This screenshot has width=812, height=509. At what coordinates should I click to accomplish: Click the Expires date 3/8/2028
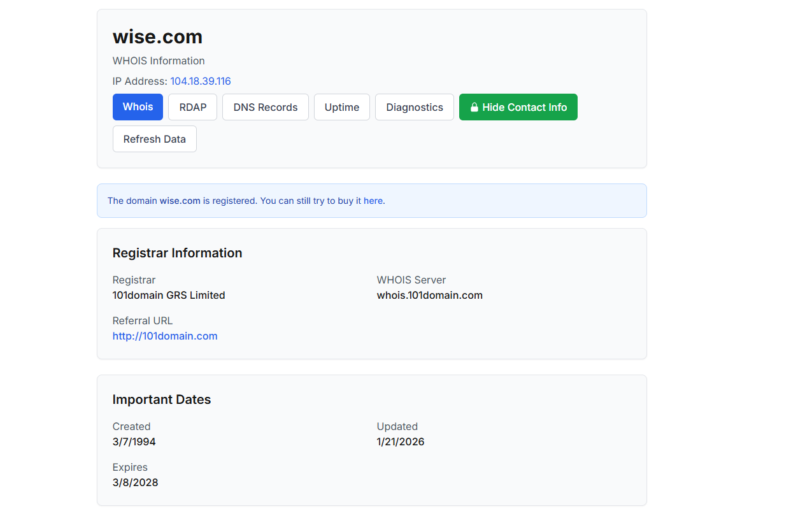tap(135, 482)
